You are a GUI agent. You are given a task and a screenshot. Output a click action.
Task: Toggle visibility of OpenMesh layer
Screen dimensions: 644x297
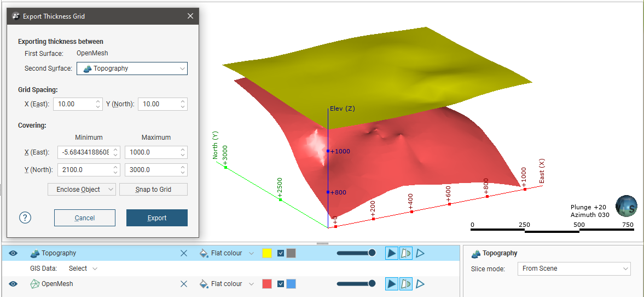coord(13,284)
